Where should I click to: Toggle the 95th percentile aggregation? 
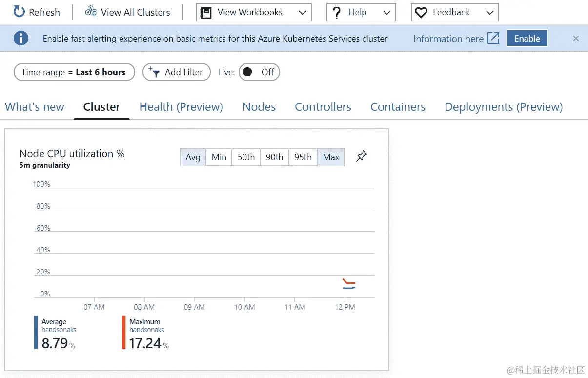pos(303,157)
